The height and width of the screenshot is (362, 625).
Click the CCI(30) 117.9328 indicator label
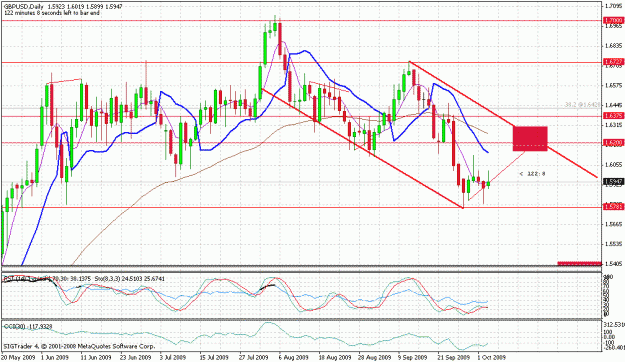[x=28, y=327]
